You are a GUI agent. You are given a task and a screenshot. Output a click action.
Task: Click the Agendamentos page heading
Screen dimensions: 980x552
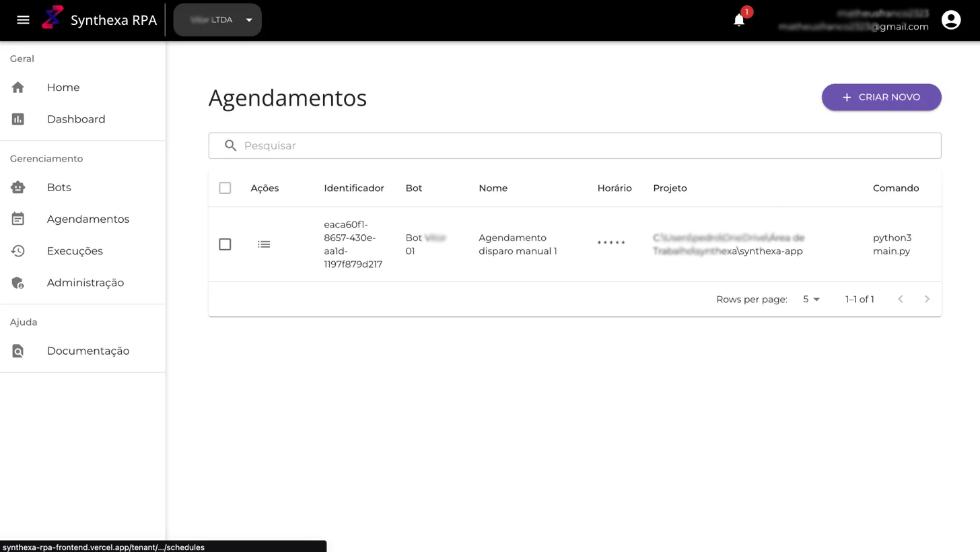(287, 98)
